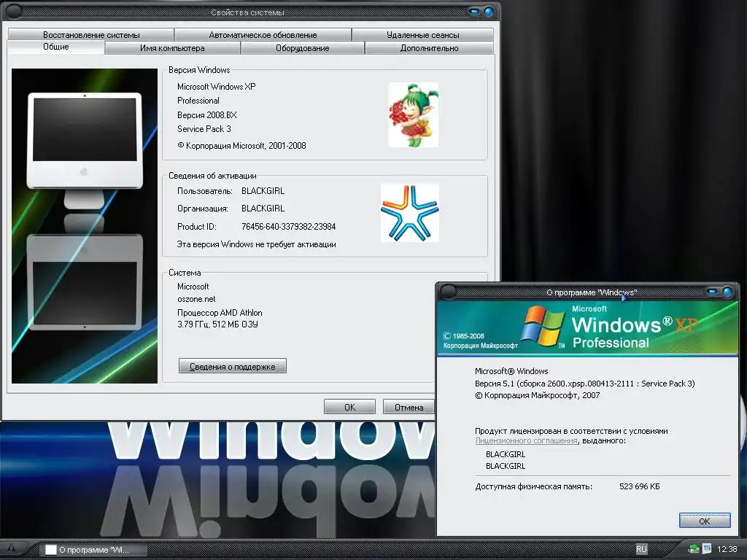The width and height of the screenshot is (747, 560).
Task: Click the blue oval button on About Windows title bar
Action: coord(712,292)
